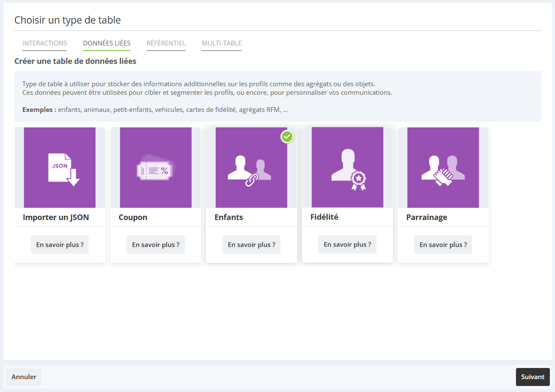Click the green checkmark on Enfants card
Viewport: 555px width, 392px height.
pos(287,137)
